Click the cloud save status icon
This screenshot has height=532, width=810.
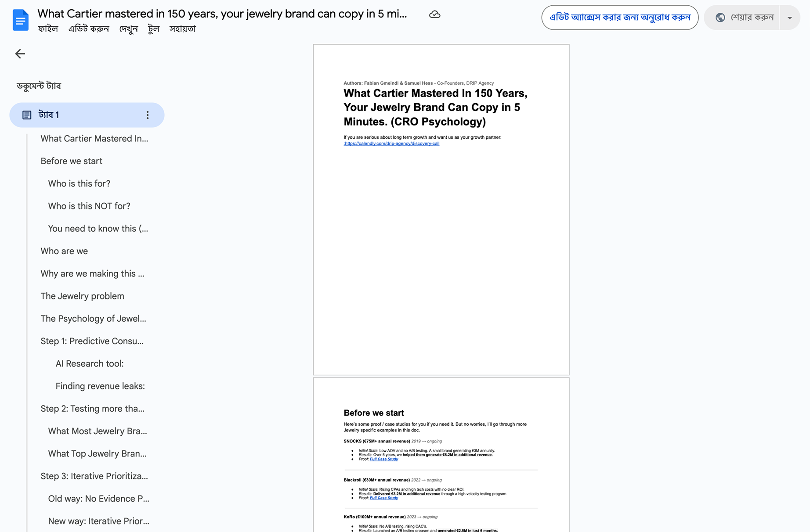pos(434,14)
